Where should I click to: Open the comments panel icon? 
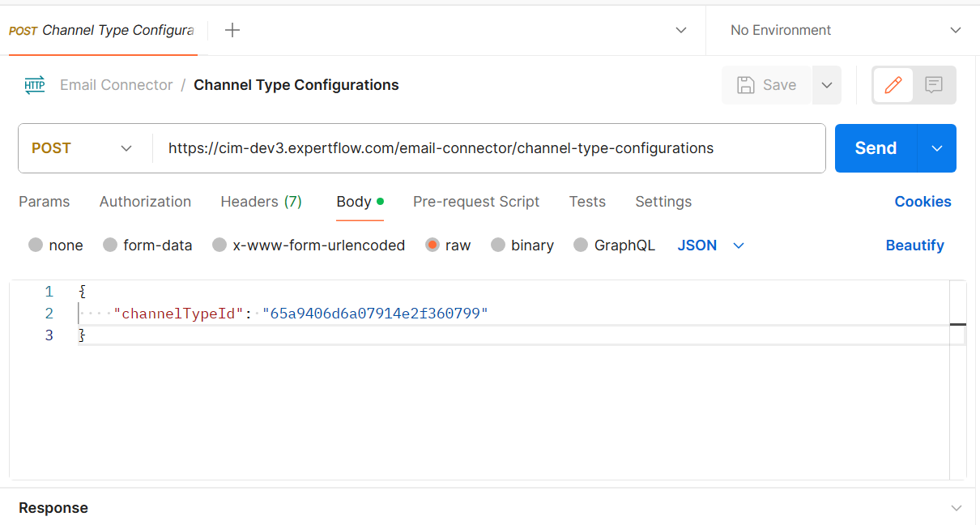click(934, 85)
